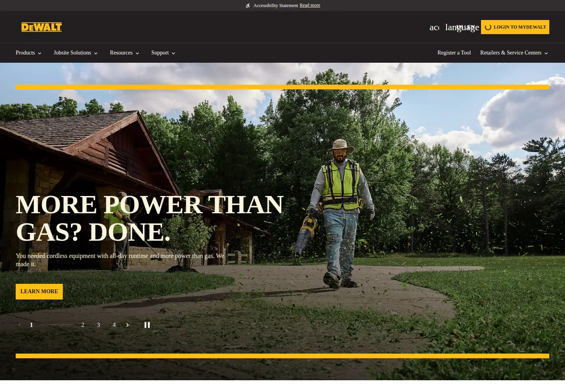This screenshot has height=392, width=565.
Task: Go to the previous carousel slide arrow
Action: coord(19,325)
